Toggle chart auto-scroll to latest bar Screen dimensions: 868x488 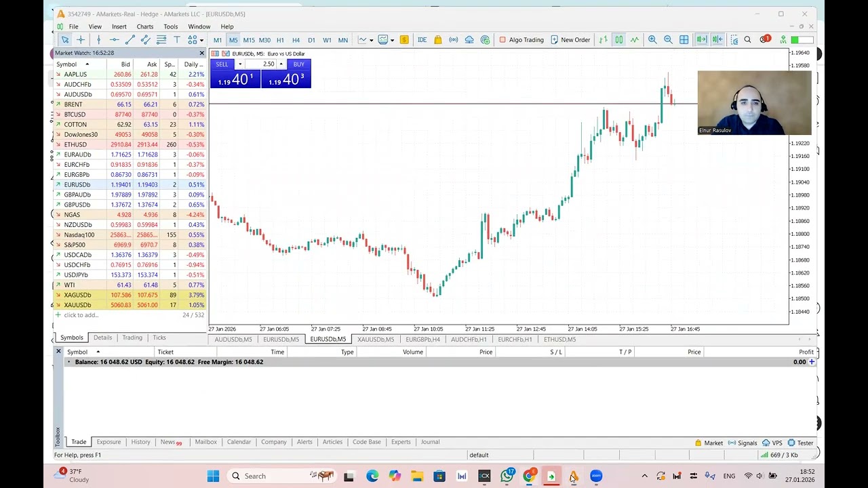coord(702,40)
